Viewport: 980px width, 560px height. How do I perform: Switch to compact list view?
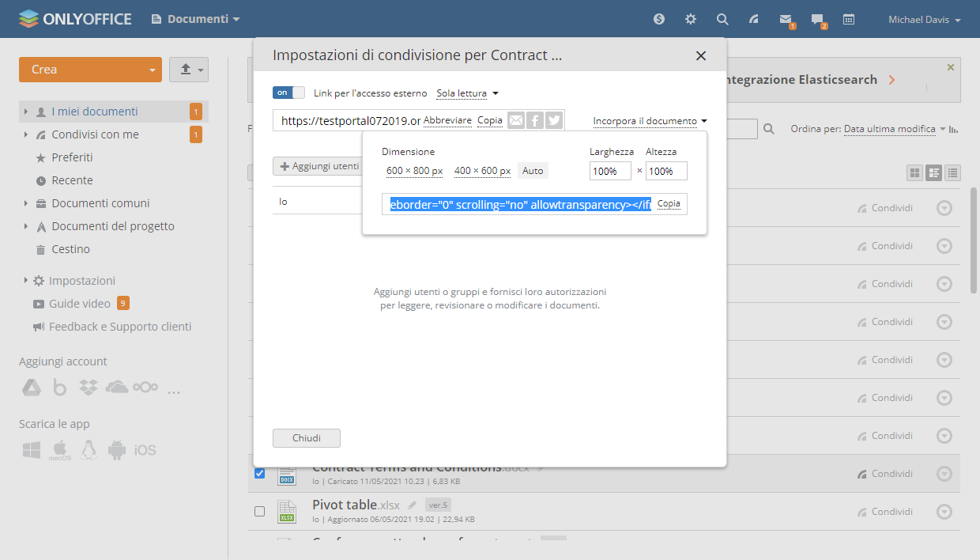click(x=953, y=172)
